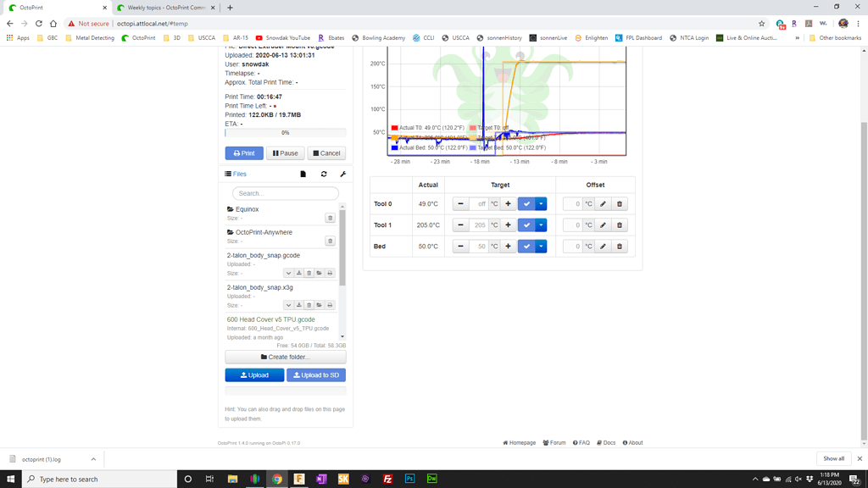Confirm the Tool 1 target temperature
The width and height of the screenshot is (868, 488).
[x=526, y=225]
